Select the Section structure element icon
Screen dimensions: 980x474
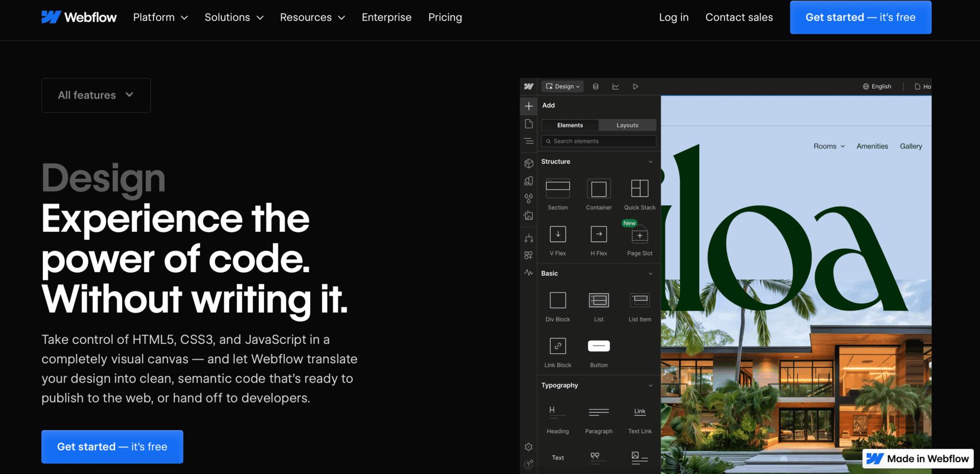pos(557,188)
